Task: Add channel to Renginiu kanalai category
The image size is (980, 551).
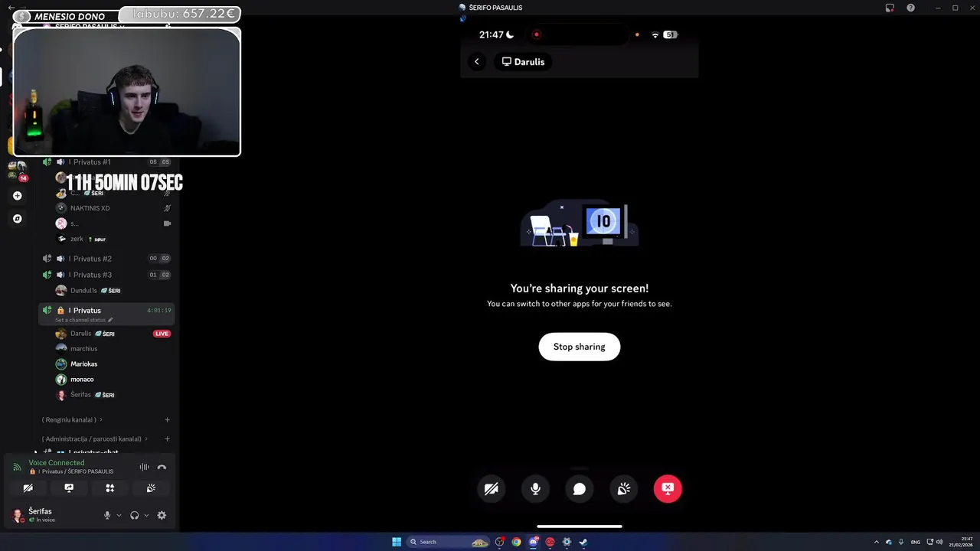Action: click(167, 419)
